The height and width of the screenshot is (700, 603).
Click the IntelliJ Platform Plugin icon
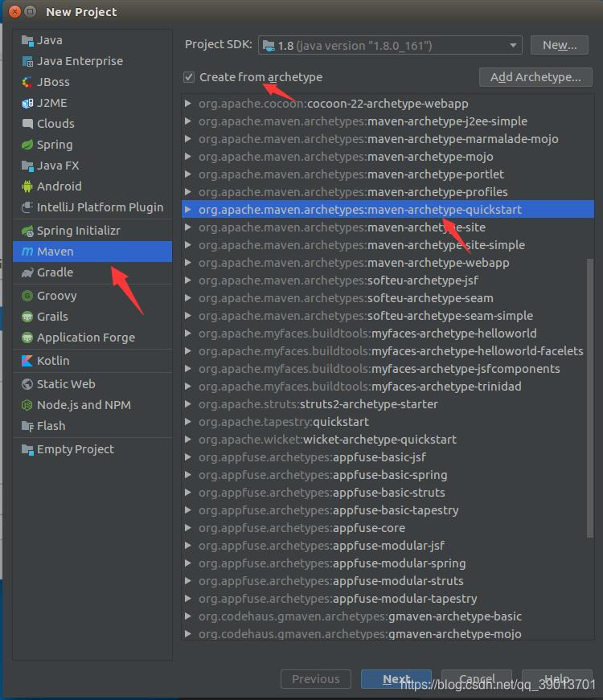click(27, 207)
